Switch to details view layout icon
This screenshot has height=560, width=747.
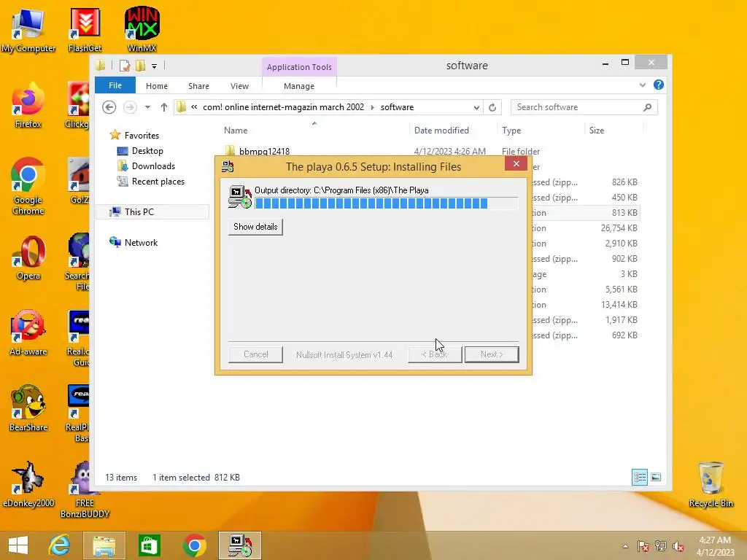[x=639, y=477]
